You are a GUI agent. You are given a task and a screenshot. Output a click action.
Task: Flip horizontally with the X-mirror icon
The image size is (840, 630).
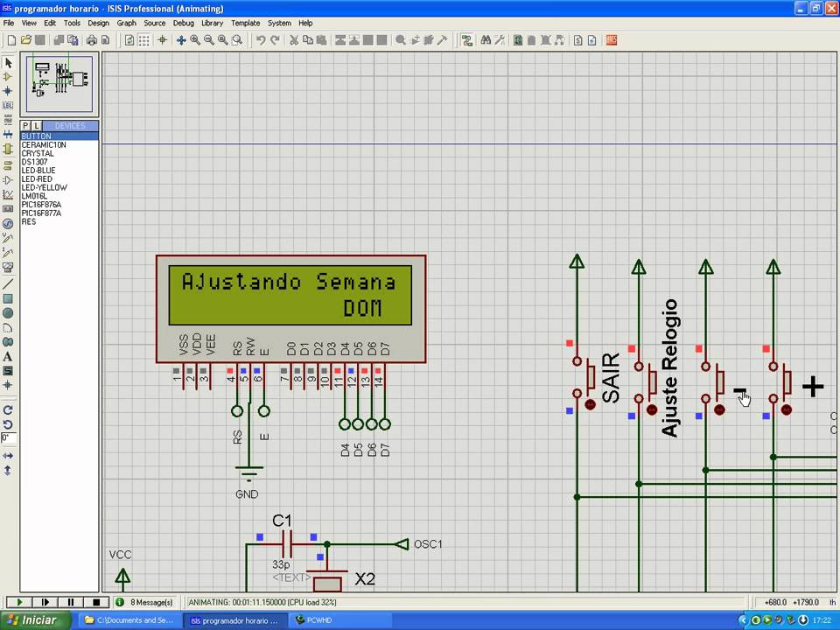pos(8,456)
